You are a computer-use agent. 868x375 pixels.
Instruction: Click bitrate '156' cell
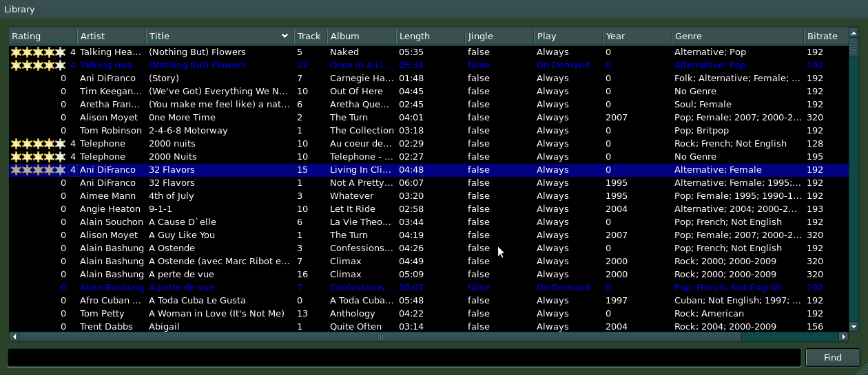click(x=815, y=327)
